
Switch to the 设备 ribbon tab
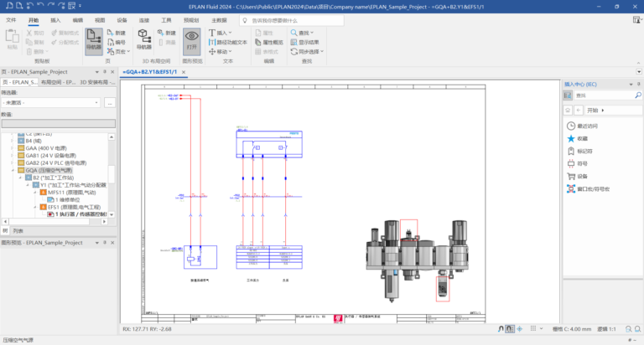point(122,20)
